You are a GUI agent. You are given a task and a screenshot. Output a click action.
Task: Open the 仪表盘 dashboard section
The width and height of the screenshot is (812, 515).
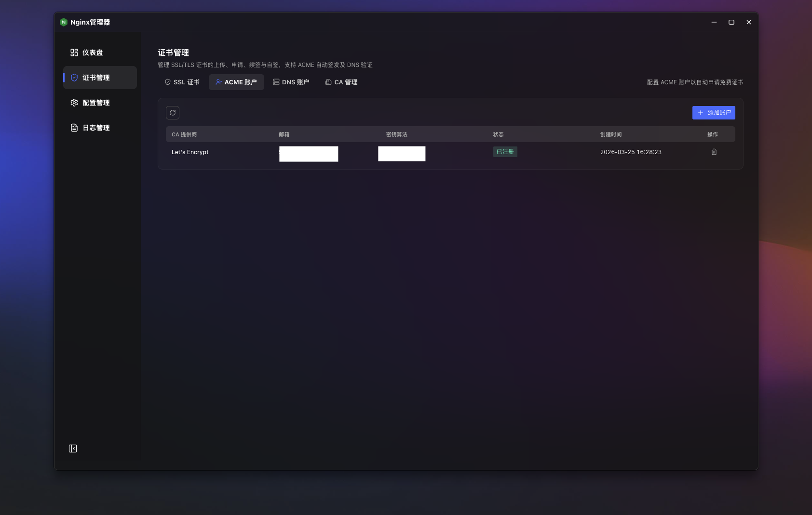click(92, 53)
